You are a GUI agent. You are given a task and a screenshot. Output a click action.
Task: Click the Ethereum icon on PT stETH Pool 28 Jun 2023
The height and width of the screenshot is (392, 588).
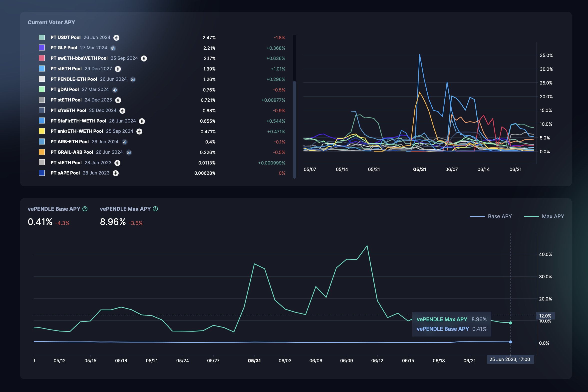click(x=117, y=163)
